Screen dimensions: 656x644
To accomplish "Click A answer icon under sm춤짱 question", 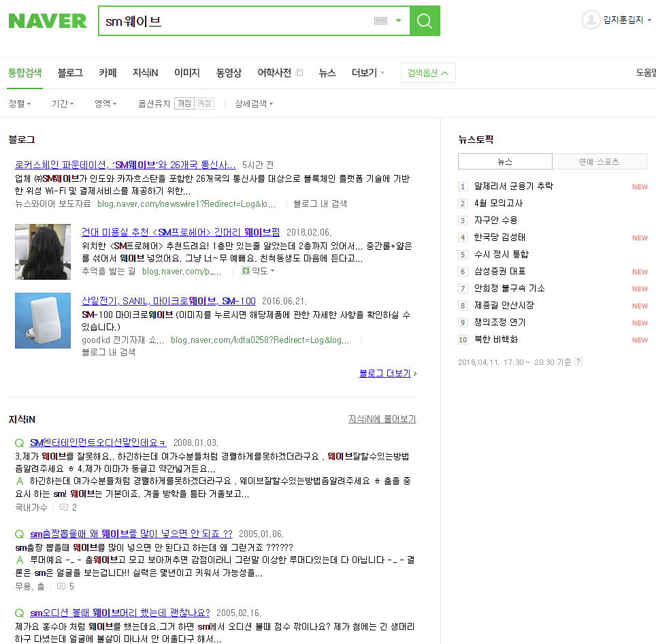I will tap(20, 560).
